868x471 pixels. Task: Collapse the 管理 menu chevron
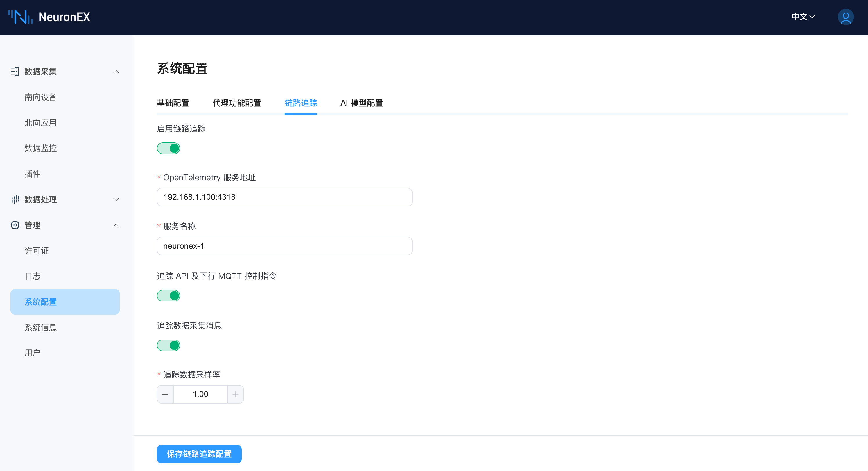pos(116,225)
